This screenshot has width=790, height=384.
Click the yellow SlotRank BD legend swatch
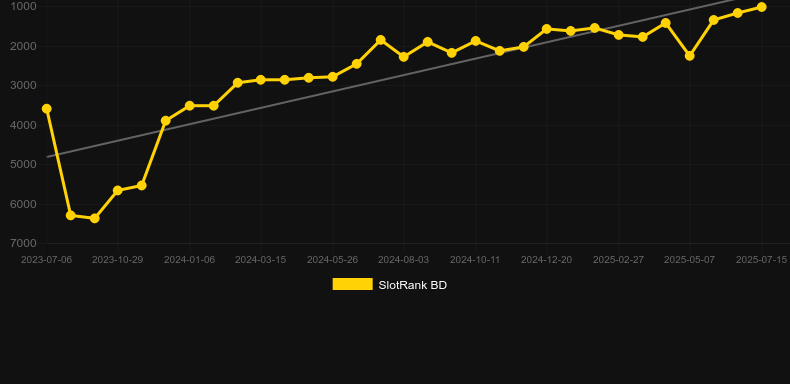pyautogui.click(x=353, y=284)
